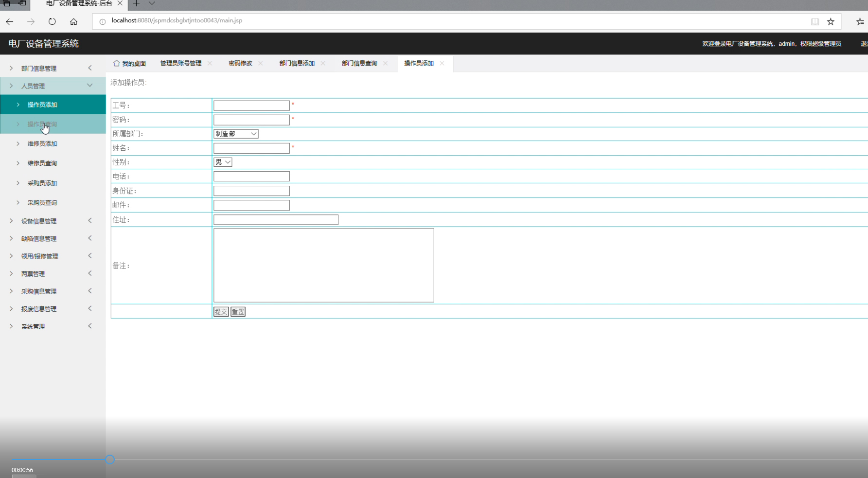Open the 性别 dropdown showing 男
The image size is (868, 478).
tap(223, 162)
